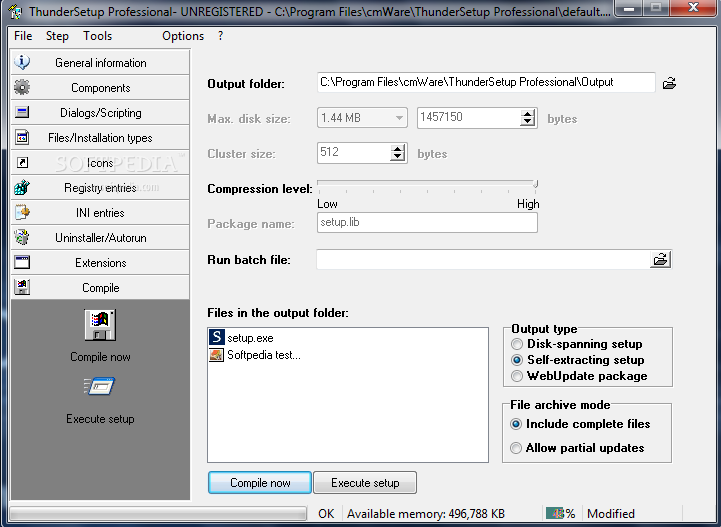The width and height of the screenshot is (721, 527).
Task: Go to the Uninstaller/Autorun step
Action: 100,237
